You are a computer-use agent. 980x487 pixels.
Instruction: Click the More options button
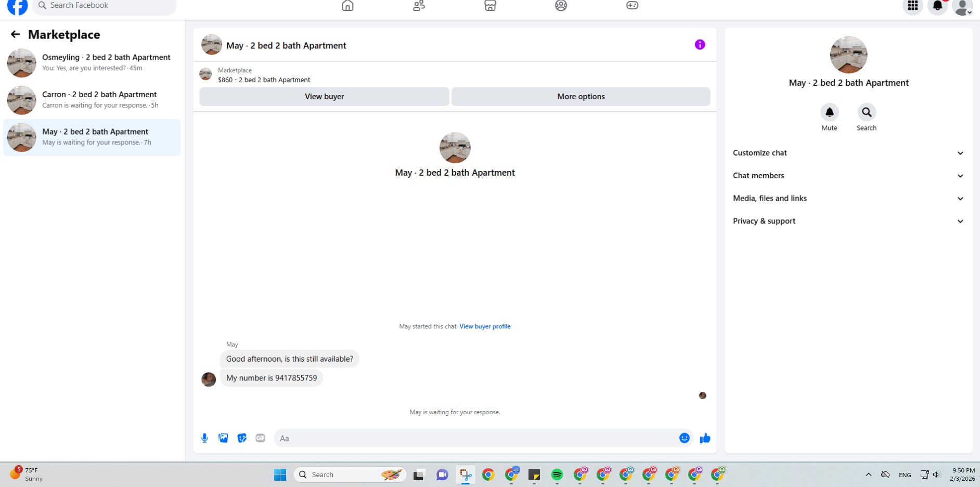tap(581, 97)
